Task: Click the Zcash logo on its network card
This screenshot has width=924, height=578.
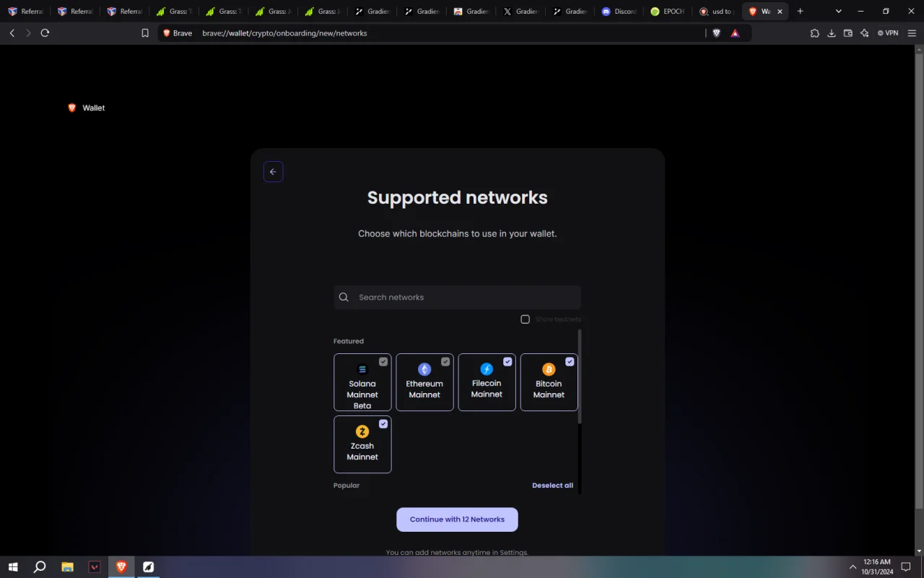Action: point(362,431)
